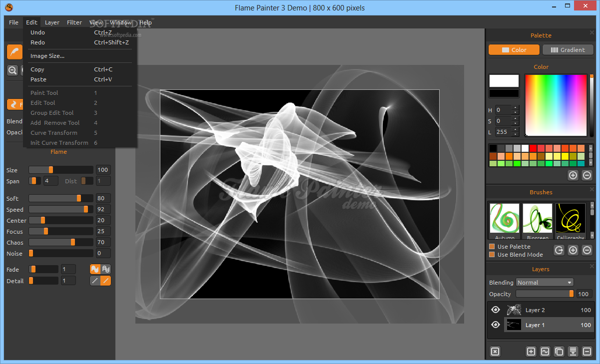Click the Size value field showing 100
The image size is (600, 364).
(103, 170)
